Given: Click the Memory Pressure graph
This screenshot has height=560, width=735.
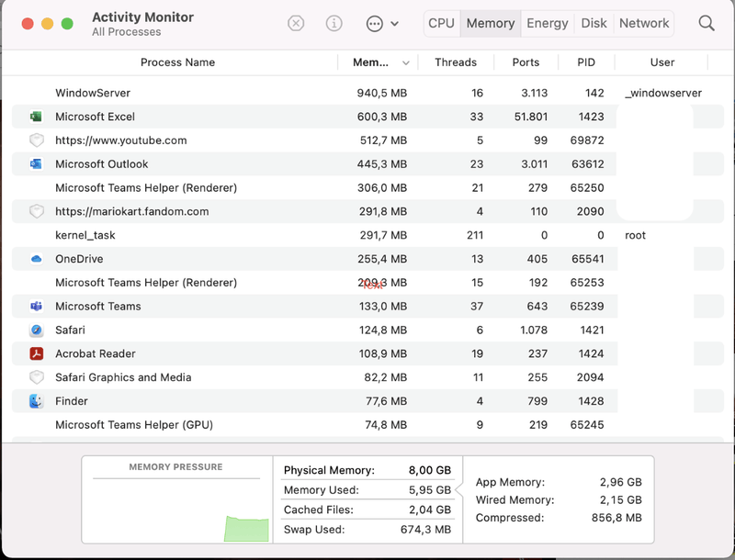Looking at the screenshot, I should tap(176, 509).
